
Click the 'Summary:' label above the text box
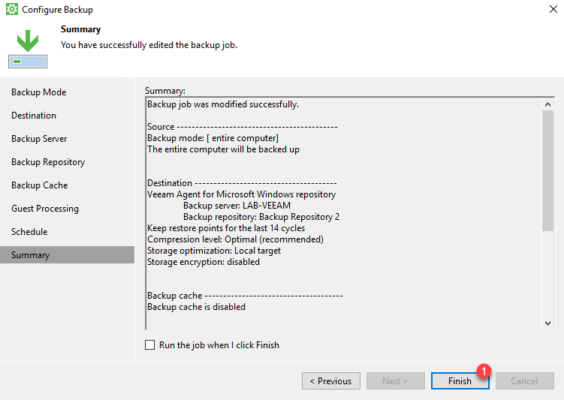click(x=165, y=91)
